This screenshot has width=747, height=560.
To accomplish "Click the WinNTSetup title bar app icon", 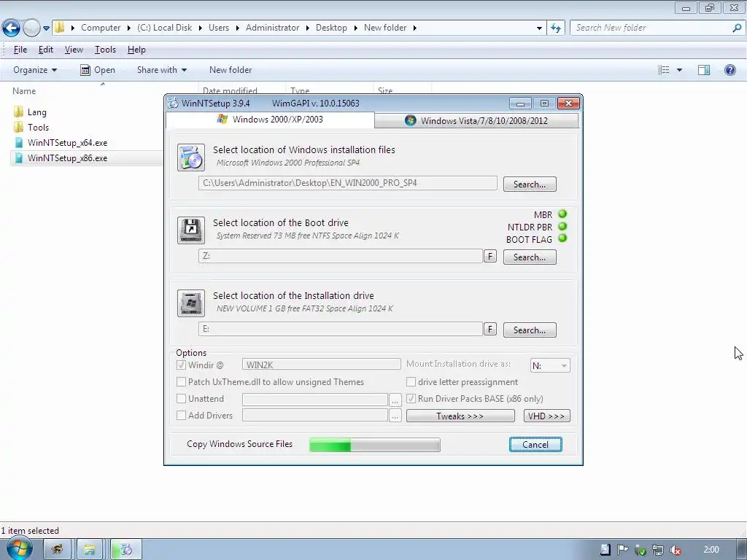I will [x=172, y=103].
